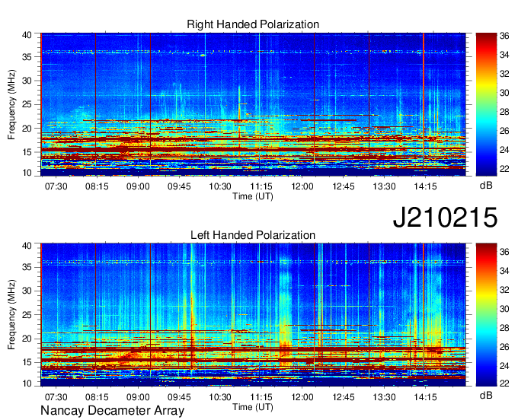Click the Right Handed plot colorbar gradient

point(486,104)
